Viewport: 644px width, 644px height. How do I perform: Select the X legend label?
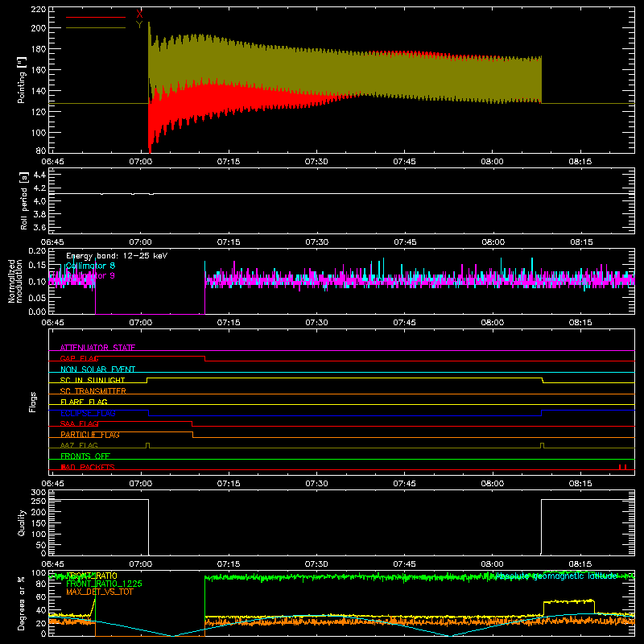pos(139,14)
